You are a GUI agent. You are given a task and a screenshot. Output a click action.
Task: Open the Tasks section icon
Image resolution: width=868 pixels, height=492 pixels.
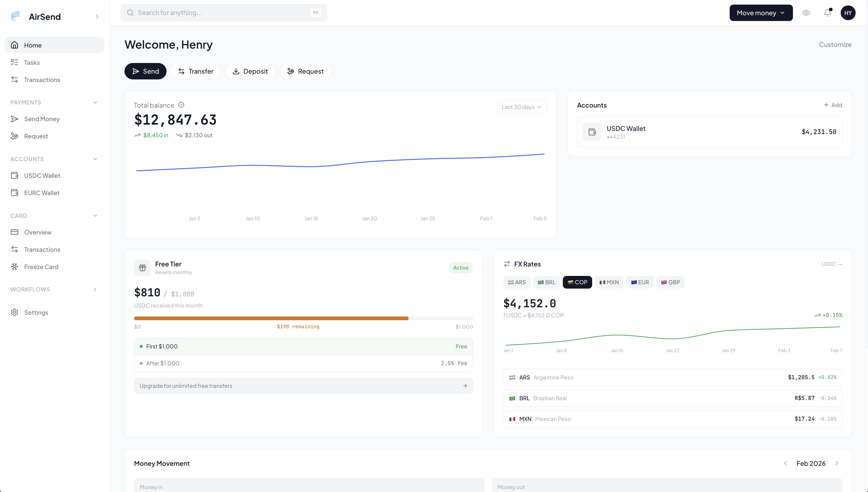click(x=15, y=62)
